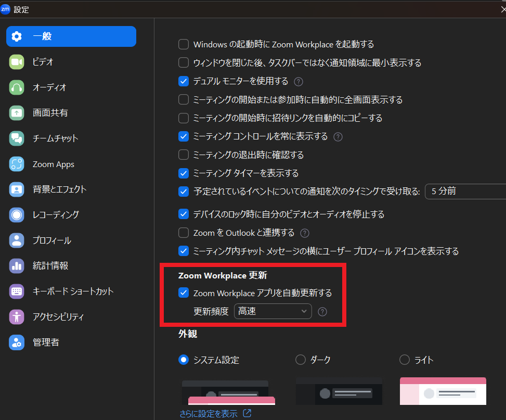
Task: Open the Zoom Apps icon
Action: click(17, 164)
